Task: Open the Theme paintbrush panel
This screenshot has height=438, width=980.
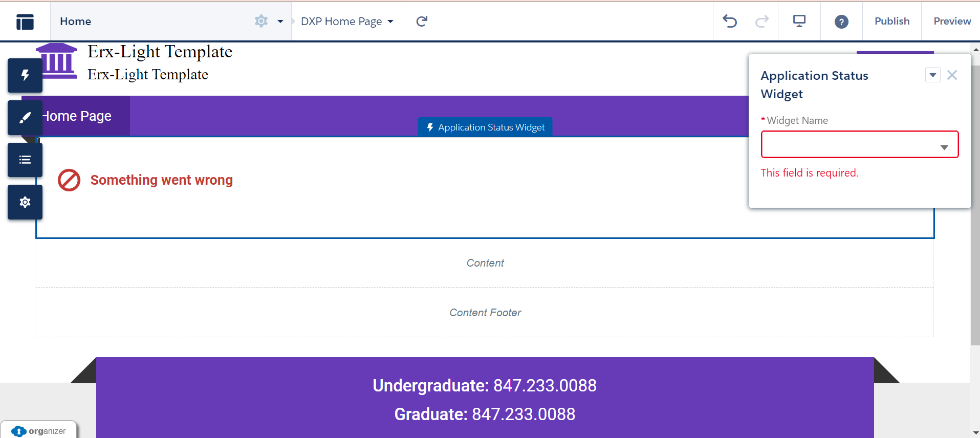Action: click(25, 118)
